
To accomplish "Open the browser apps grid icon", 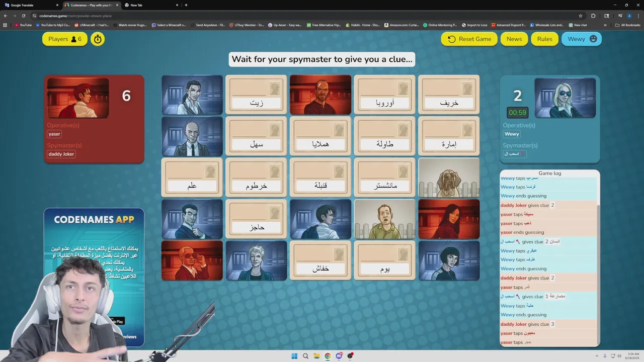I will [x=6, y=25].
